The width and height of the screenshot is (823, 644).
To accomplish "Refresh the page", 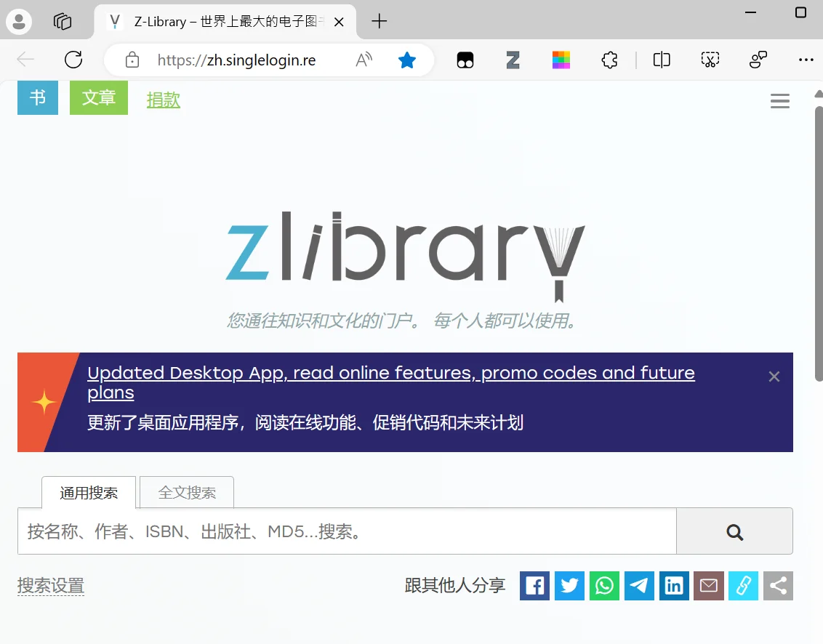I will pos(73,60).
